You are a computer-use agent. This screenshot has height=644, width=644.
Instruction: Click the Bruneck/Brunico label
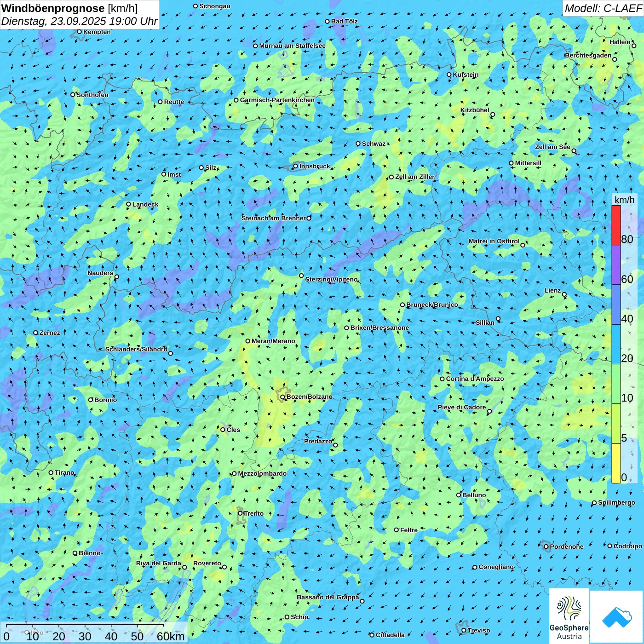[432, 305]
